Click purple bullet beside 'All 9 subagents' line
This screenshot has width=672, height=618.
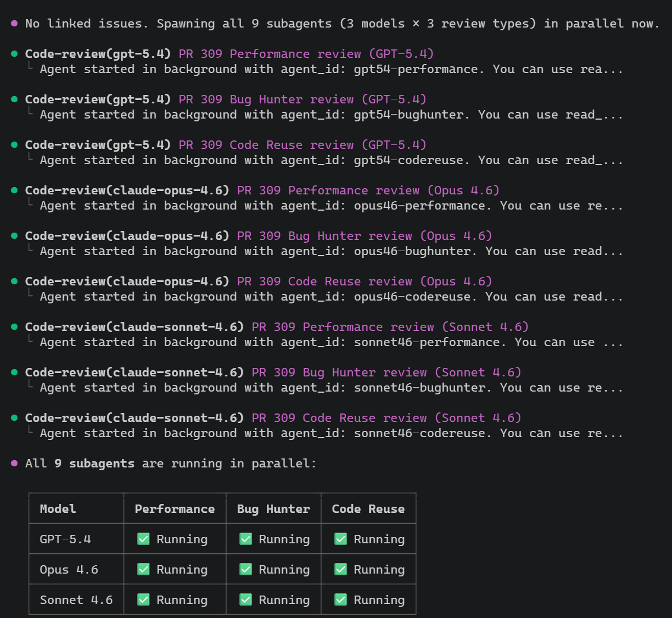point(14,463)
